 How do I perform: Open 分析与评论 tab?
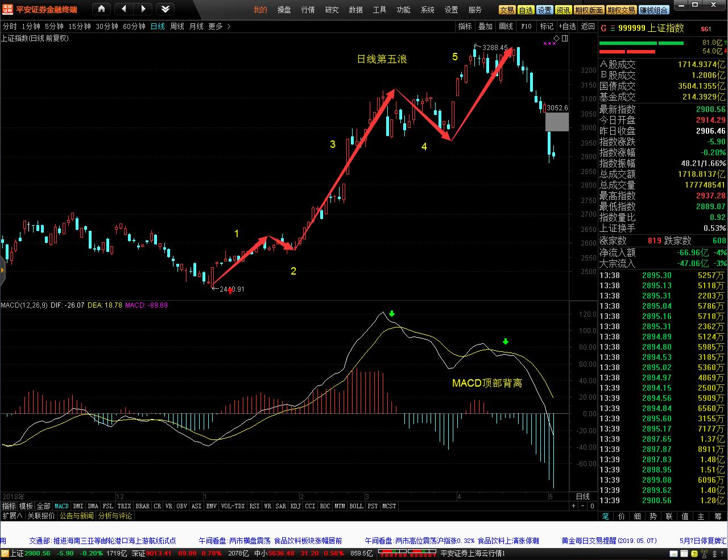[x=115, y=516]
